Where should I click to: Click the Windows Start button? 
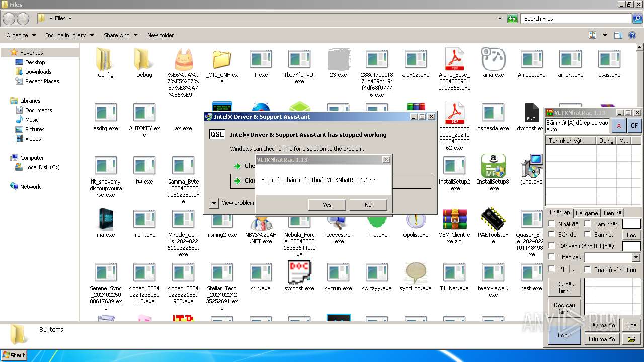(14, 355)
